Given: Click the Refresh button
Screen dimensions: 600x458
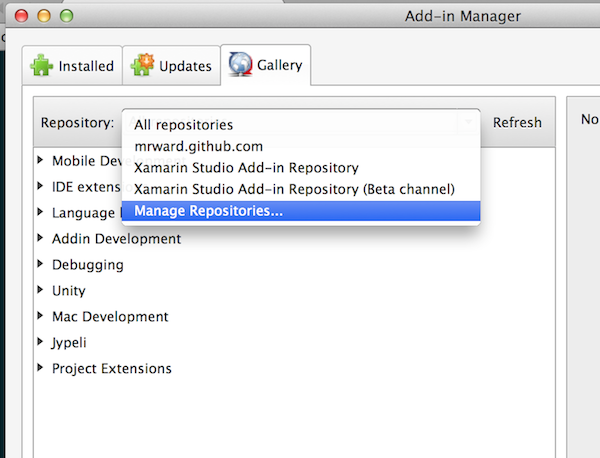Looking at the screenshot, I should [x=517, y=122].
